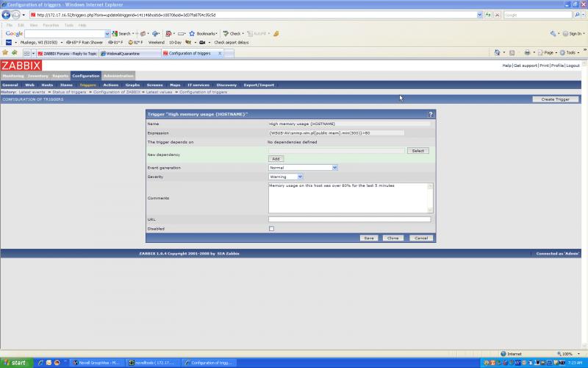Image resolution: width=588 pixels, height=368 pixels.
Task: Click the Favorites star icon
Action: [x=5, y=52]
